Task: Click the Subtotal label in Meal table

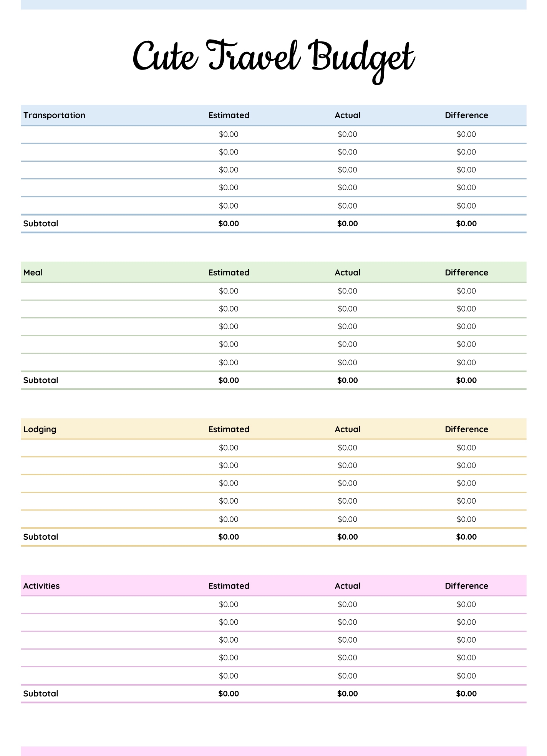Action: (x=41, y=380)
